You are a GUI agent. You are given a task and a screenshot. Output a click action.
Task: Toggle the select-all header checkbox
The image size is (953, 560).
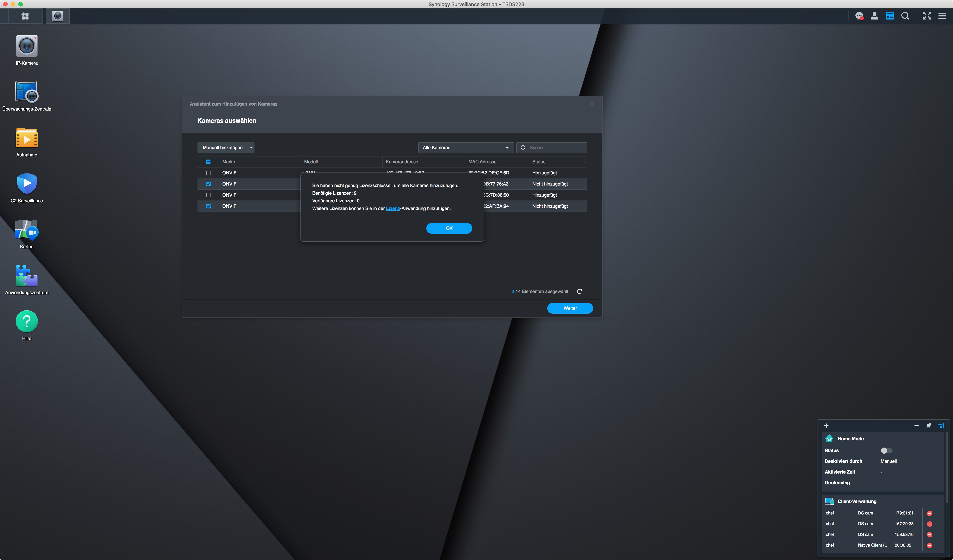(x=208, y=162)
